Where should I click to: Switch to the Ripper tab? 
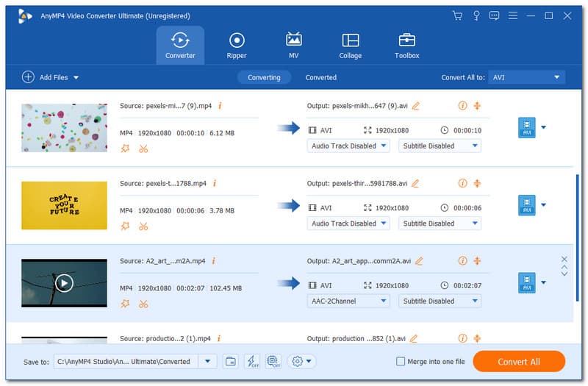pyautogui.click(x=237, y=46)
